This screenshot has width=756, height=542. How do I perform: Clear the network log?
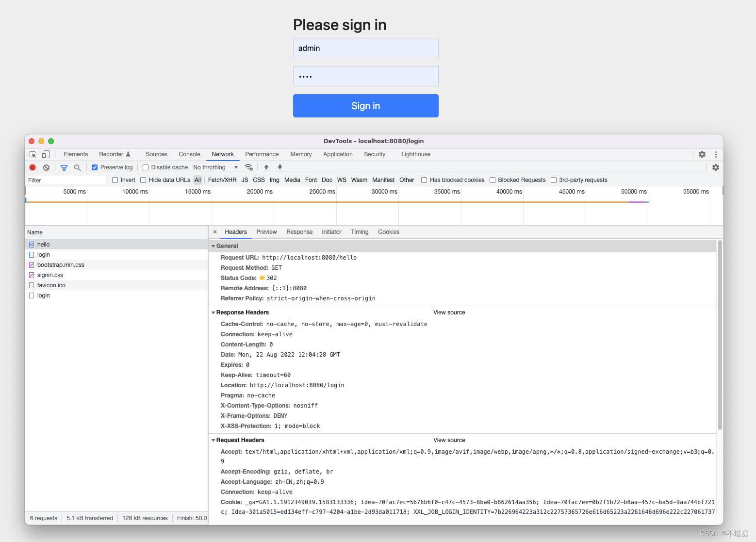pos(46,167)
